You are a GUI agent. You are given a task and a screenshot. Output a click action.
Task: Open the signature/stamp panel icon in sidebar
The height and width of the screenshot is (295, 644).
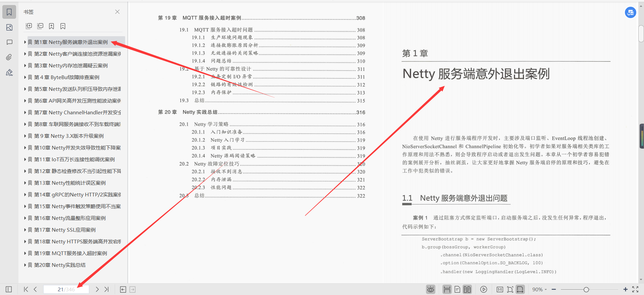(9, 72)
